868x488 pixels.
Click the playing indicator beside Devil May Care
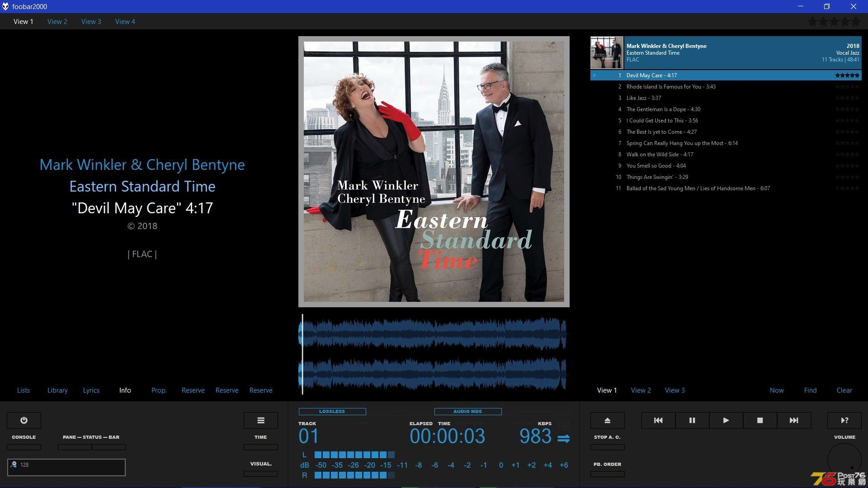595,75
